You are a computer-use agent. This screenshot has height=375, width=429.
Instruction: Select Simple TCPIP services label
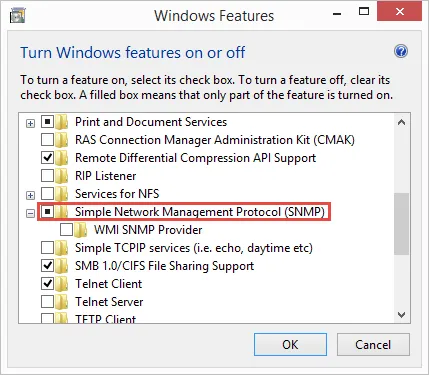[194, 248]
